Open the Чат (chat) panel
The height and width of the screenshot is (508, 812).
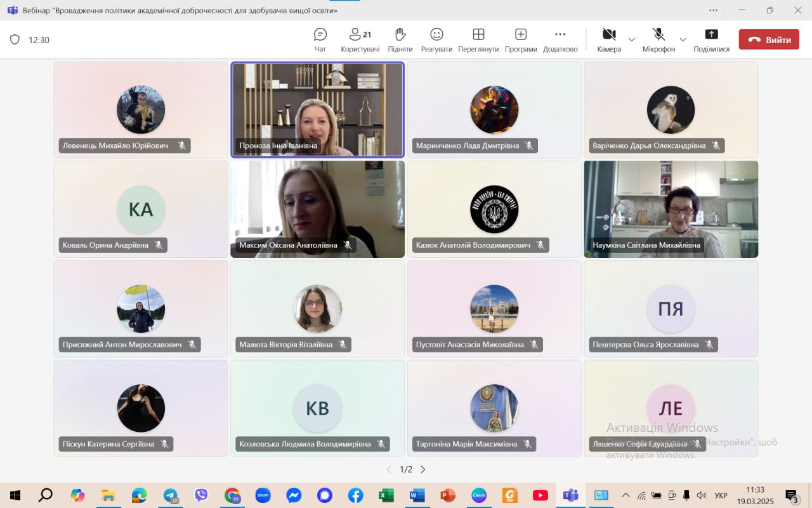point(320,39)
